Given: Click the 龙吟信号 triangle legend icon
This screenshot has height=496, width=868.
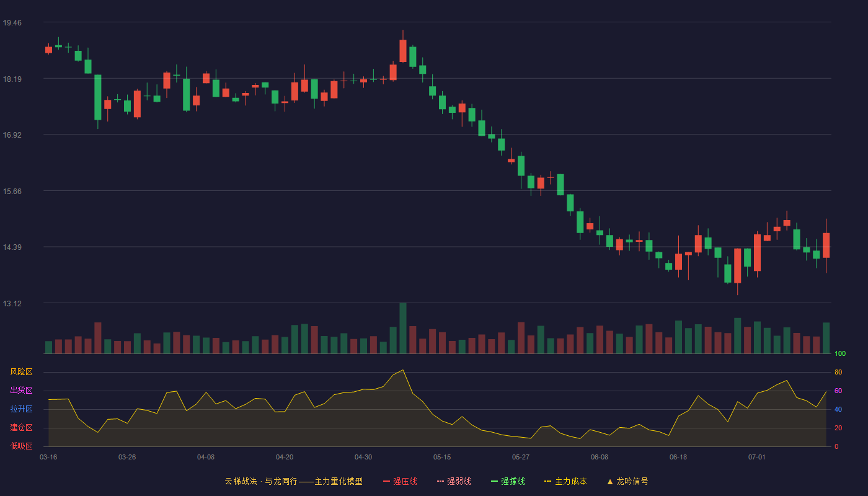Looking at the screenshot, I should (610, 481).
